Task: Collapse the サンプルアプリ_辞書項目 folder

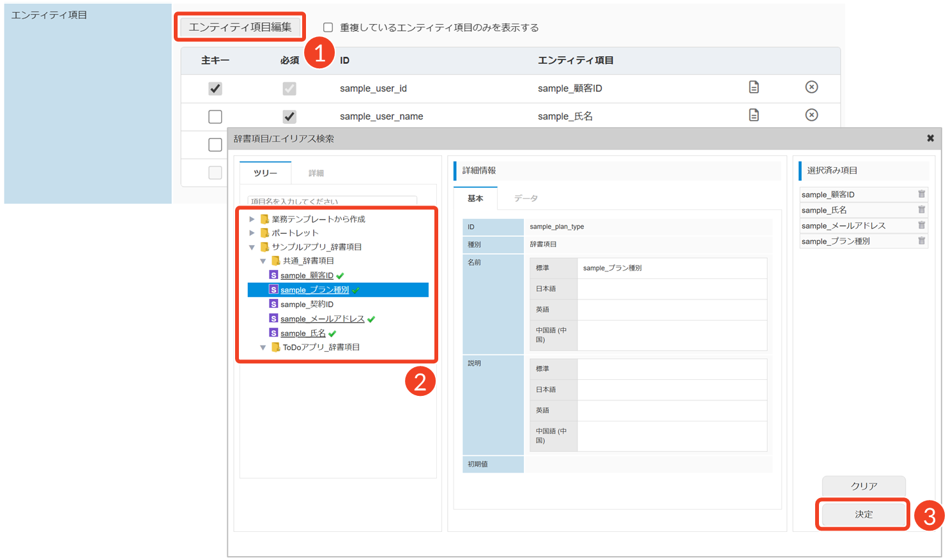Action: click(x=252, y=247)
